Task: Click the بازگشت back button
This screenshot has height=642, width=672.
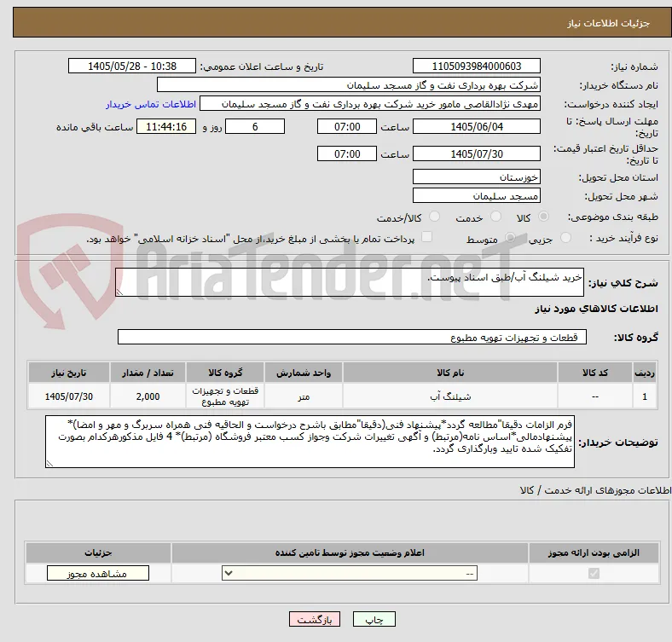Action: tap(315, 619)
